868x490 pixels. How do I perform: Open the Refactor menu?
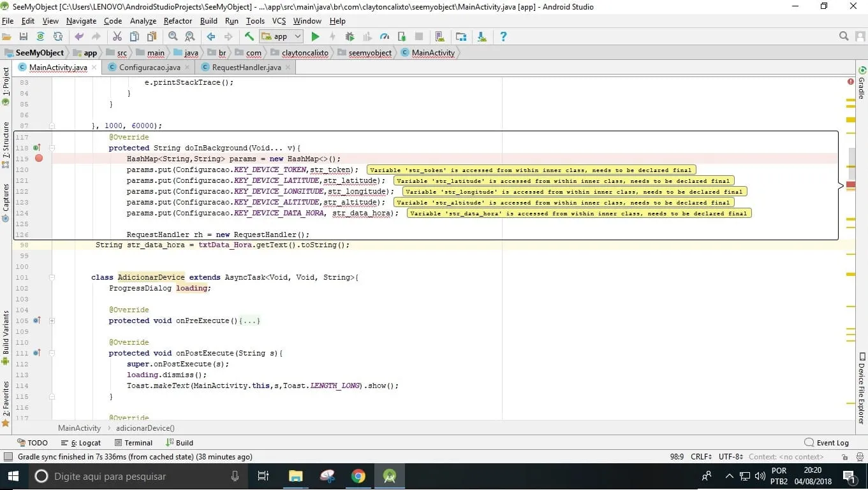pos(178,21)
